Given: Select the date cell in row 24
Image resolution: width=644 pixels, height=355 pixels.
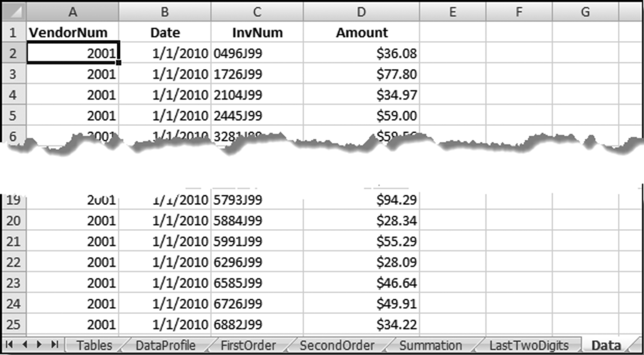Looking at the screenshot, I should point(165,304).
